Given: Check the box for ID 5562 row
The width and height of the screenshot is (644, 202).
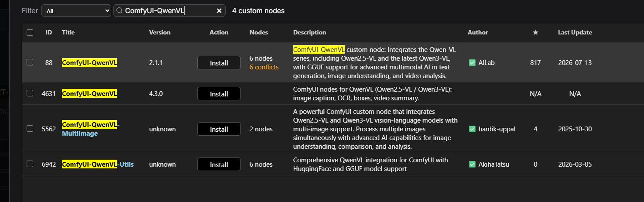Looking at the screenshot, I should click(30, 129).
